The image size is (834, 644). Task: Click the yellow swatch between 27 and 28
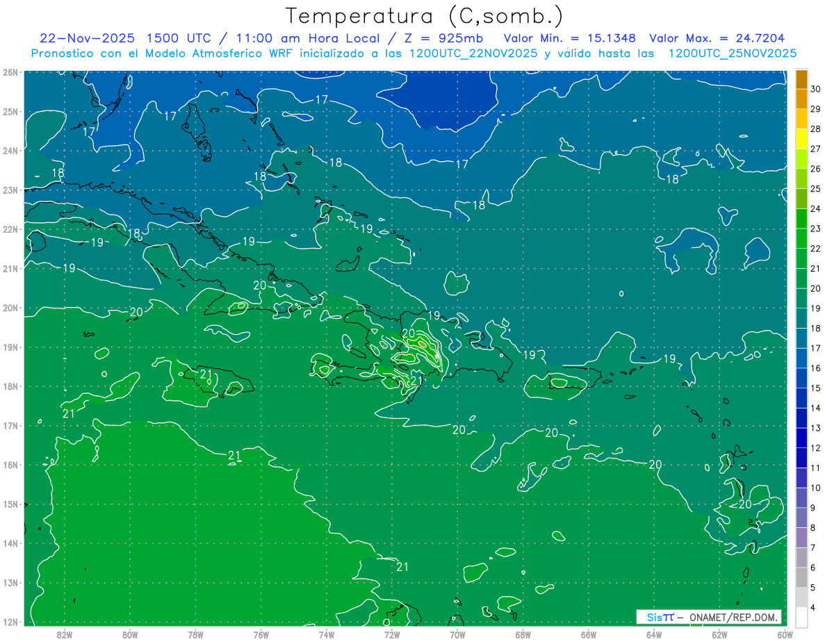pos(801,138)
